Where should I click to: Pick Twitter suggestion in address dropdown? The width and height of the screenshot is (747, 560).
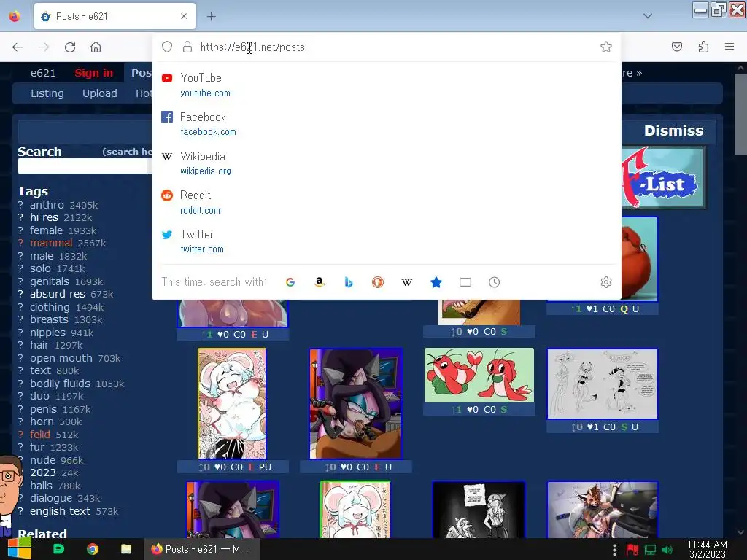tap(387, 241)
